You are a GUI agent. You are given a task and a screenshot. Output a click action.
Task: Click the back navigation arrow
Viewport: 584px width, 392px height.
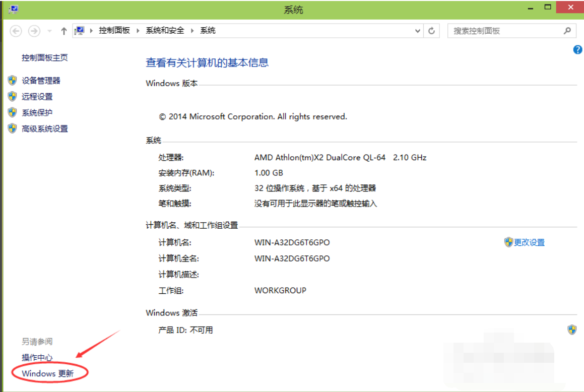pyautogui.click(x=16, y=30)
